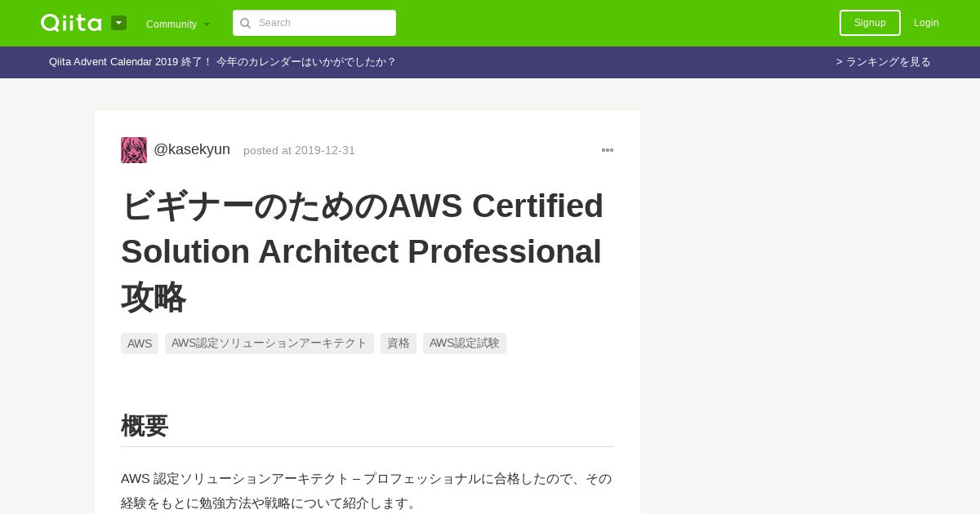Click the posted at 2019-12-31 date
The height and width of the screenshot is (514, 980).
(x=299, y=150)
